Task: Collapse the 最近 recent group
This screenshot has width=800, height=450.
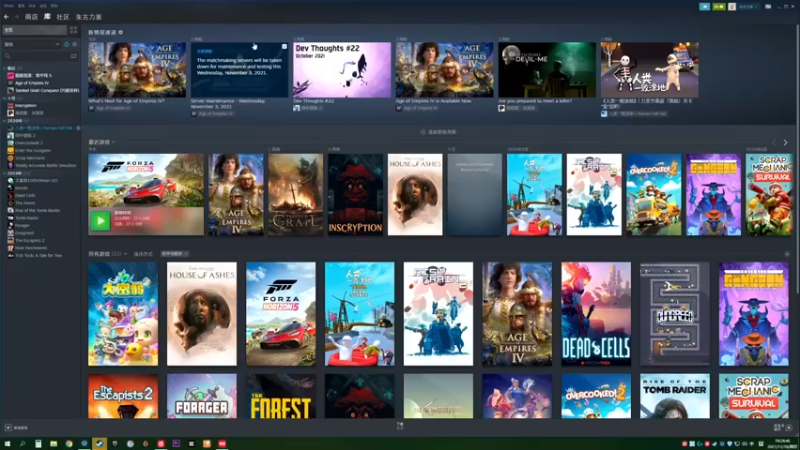Action: [5, 68]
